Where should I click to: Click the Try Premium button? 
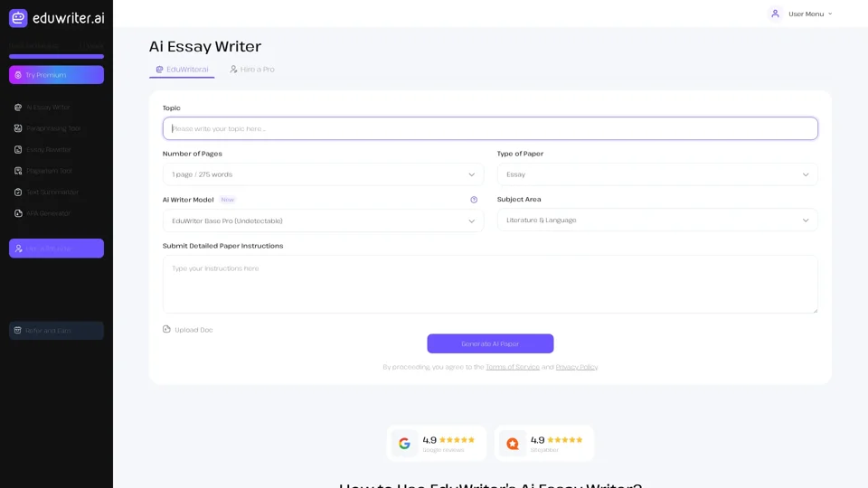click(56, 75)
